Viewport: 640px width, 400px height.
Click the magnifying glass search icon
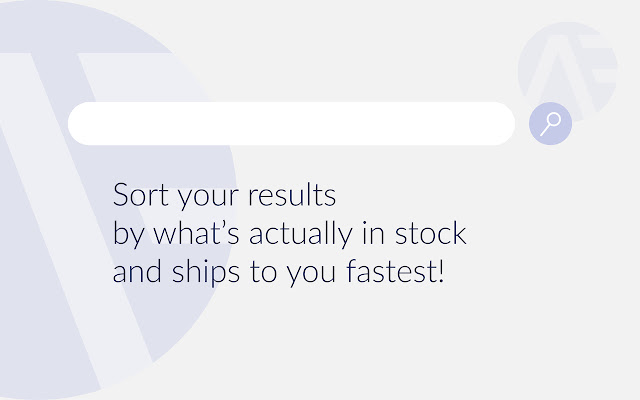point(550,124)
